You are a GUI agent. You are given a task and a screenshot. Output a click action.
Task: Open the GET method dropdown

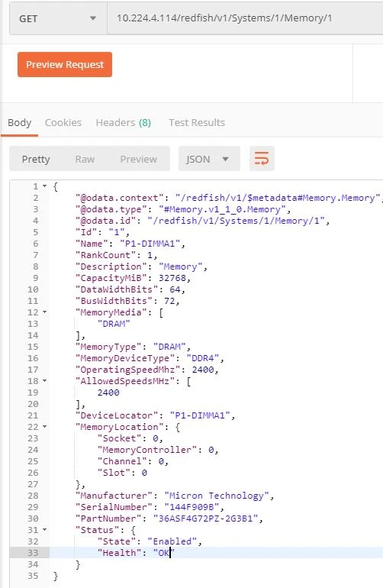coord(58,18)
